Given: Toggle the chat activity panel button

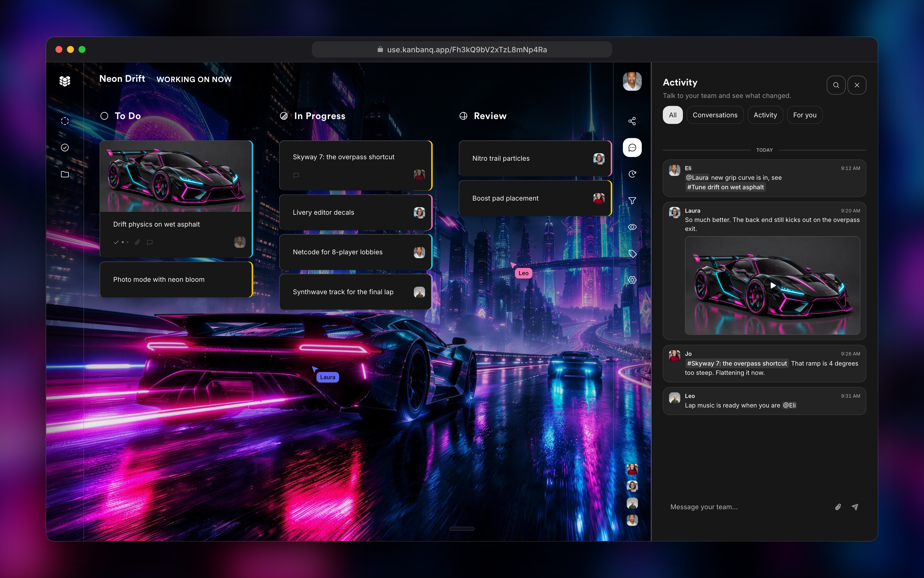Looking at the screenshot, I should point(632,148).
